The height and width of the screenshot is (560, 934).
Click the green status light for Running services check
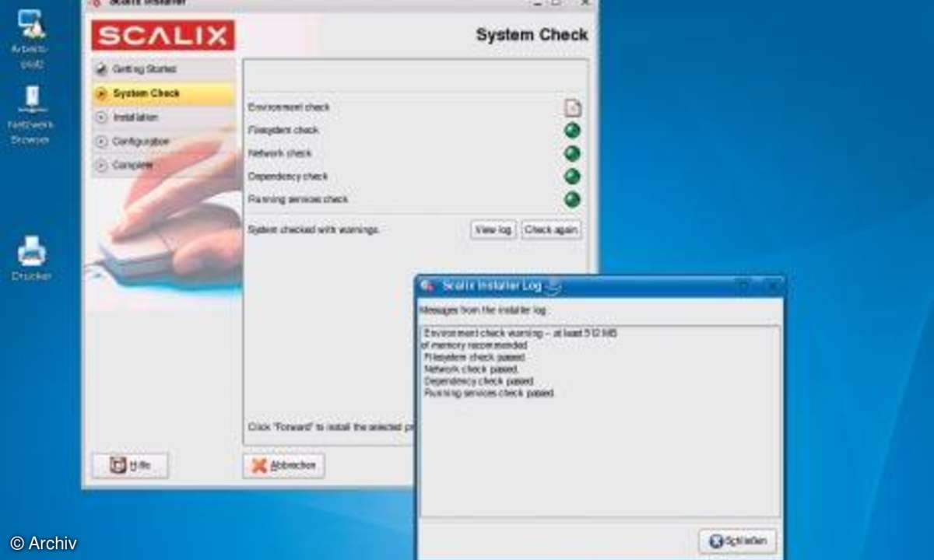pos(572,200)
